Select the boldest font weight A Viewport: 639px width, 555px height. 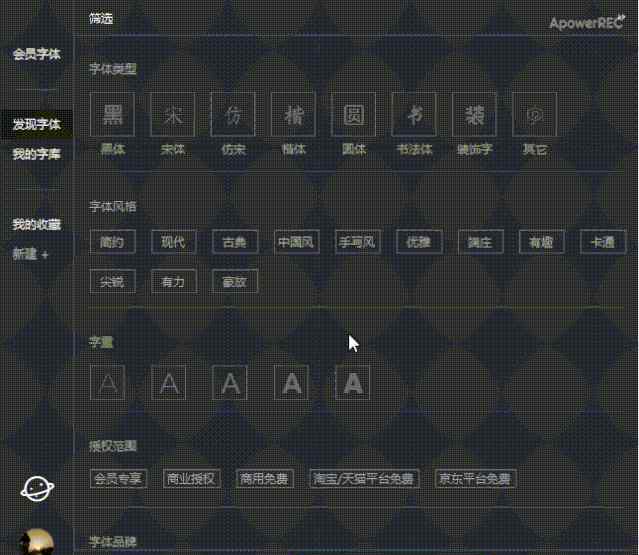click(x=353, y=383)
